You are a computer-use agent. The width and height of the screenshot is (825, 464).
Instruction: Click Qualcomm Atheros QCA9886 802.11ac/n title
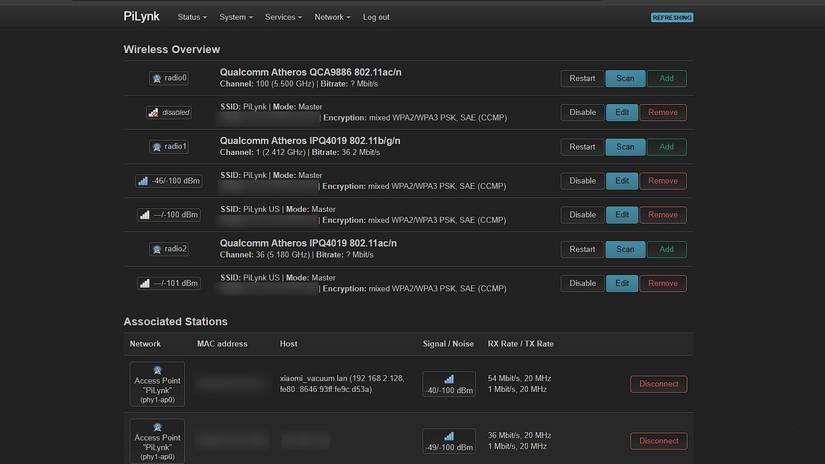(x=310, y=72)
